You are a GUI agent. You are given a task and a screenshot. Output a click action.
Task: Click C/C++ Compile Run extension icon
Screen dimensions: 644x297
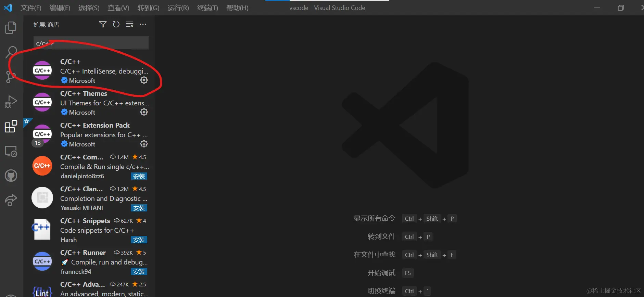(42, 166)
